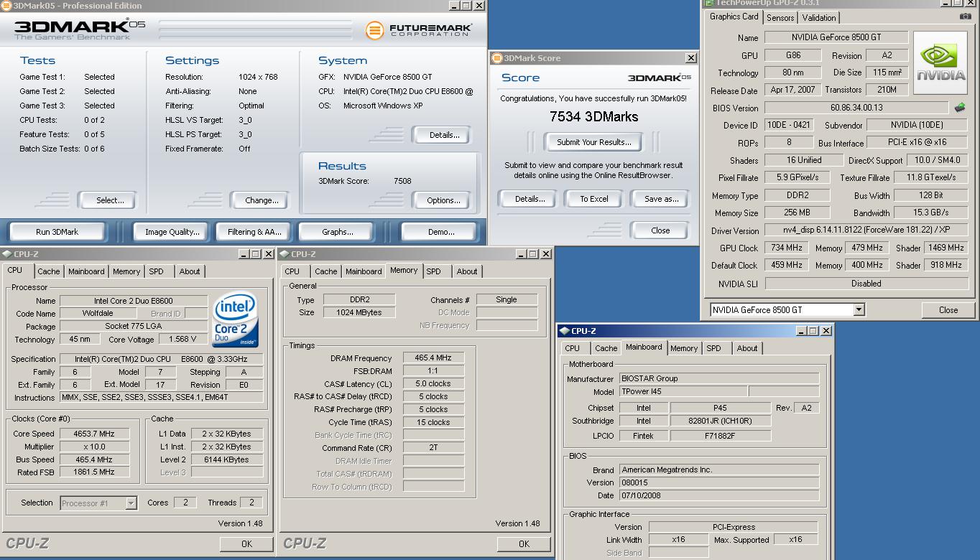Image resolution: width=980 pixels, height=560 pixels.
Task: Click Submit Your Results button
Action: pos(593,142)
